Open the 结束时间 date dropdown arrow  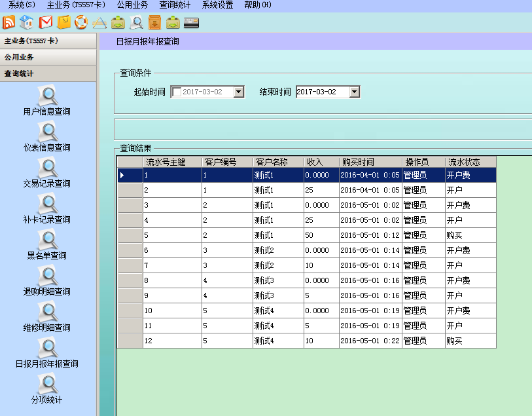(x=354, y=92)
